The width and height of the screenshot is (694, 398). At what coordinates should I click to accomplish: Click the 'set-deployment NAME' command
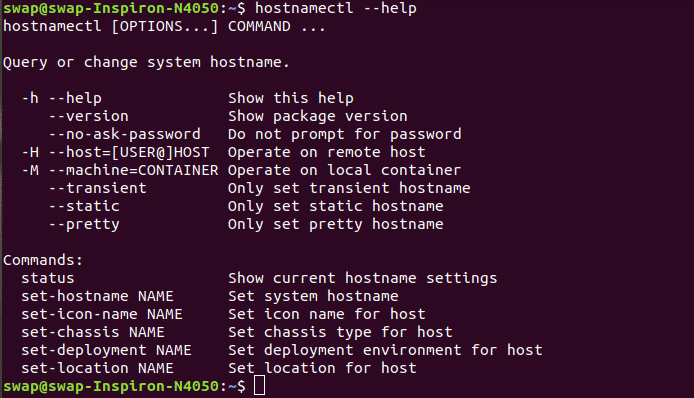[106, 350]
